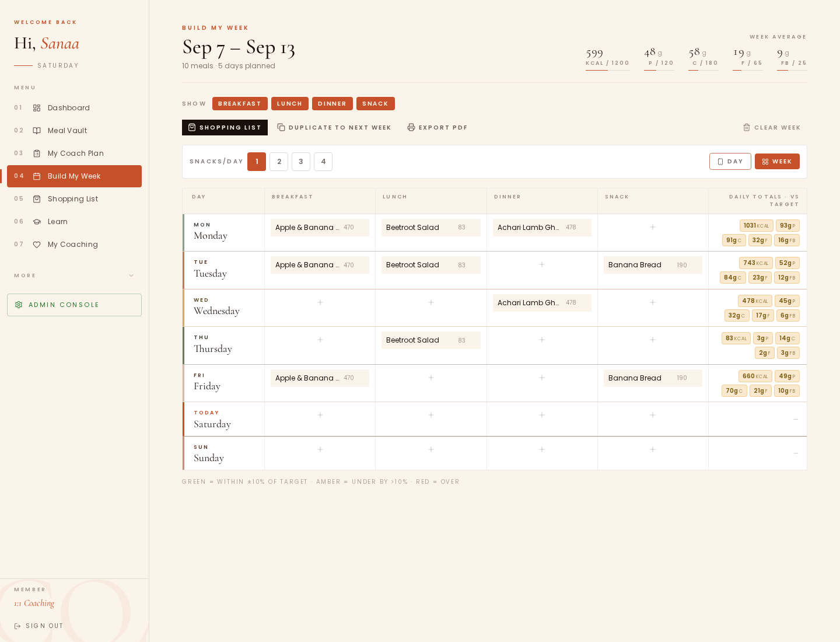
Task: Open Tuesday's Beetroot Salad lunch
Action: (431, 265)
